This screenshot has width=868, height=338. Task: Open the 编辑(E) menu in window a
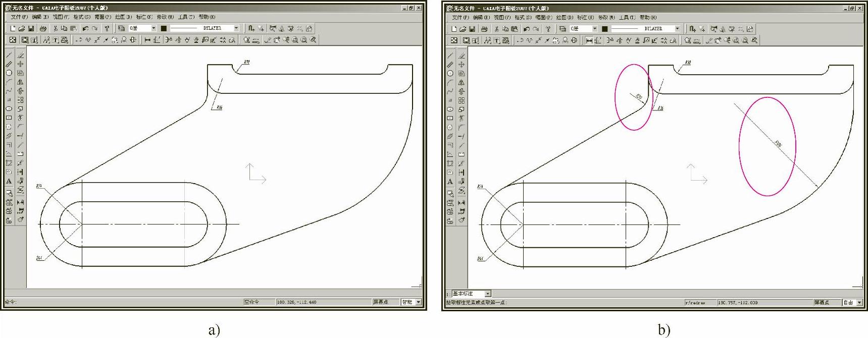pyautogui.click(x=40, y=17)
